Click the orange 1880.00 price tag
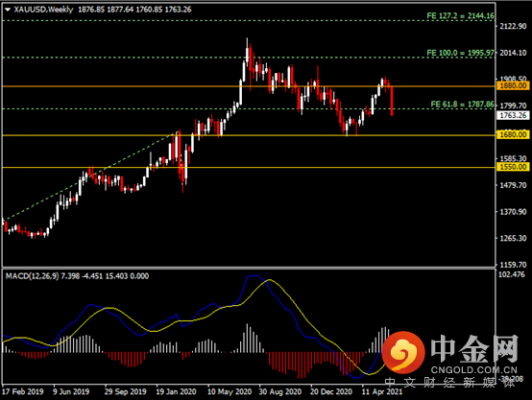 [x=513, y=85]
